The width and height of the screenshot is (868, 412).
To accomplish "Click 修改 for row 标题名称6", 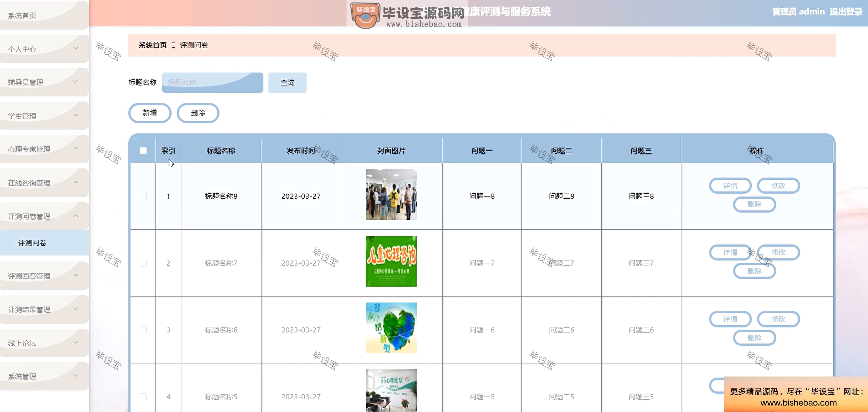I will (x=779, y=319).
